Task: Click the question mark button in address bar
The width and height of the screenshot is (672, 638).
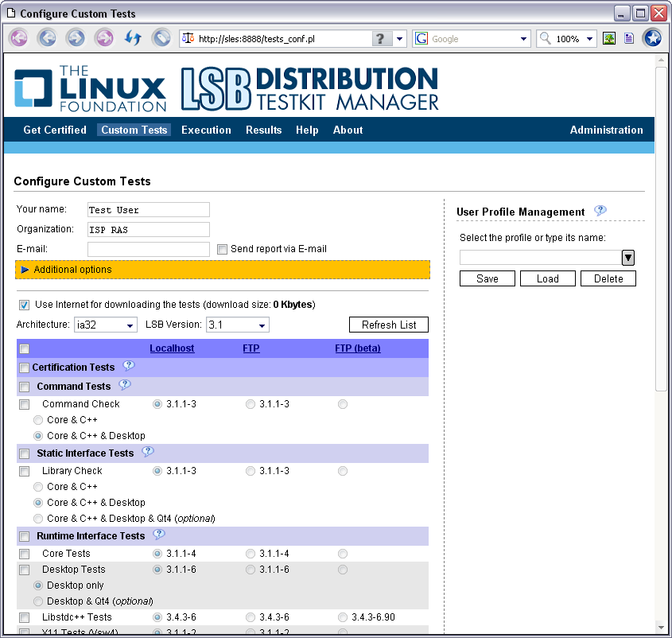Action: [382, 39]
